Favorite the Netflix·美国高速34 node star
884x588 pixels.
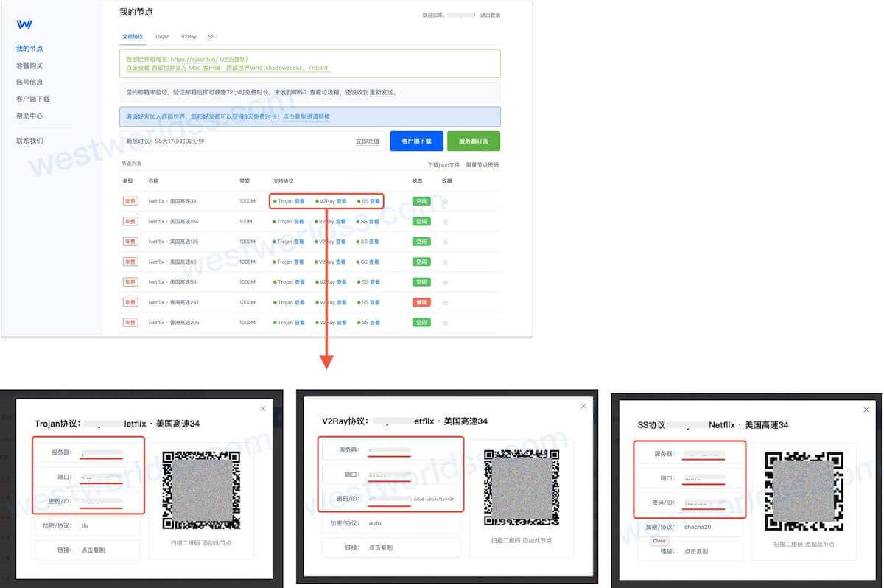pos(446,200)
